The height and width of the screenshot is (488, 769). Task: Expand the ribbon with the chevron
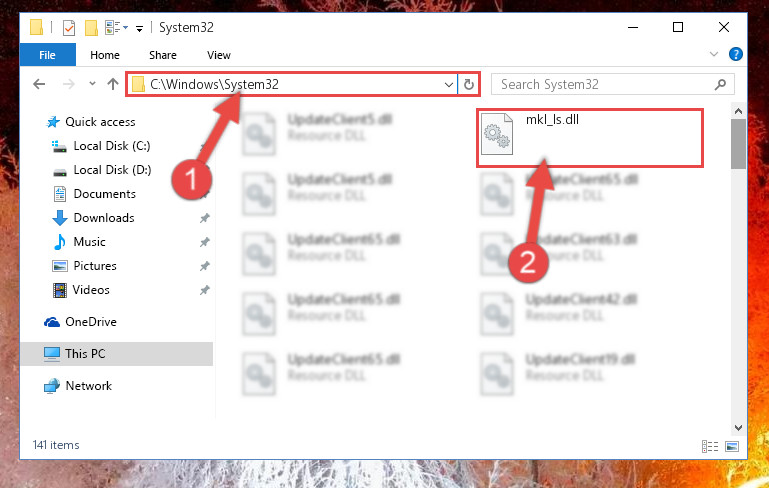click(x=714, y=54)
